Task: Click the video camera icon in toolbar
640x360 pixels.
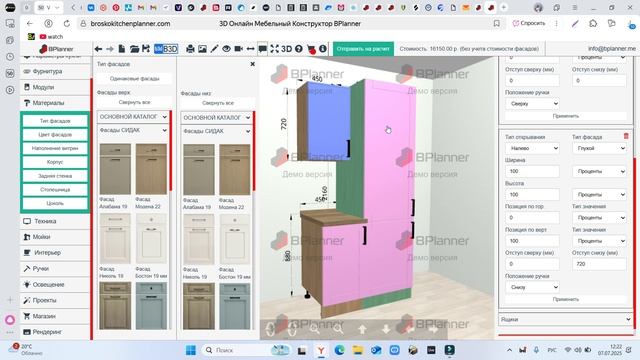Action: [x=238, y=49]
